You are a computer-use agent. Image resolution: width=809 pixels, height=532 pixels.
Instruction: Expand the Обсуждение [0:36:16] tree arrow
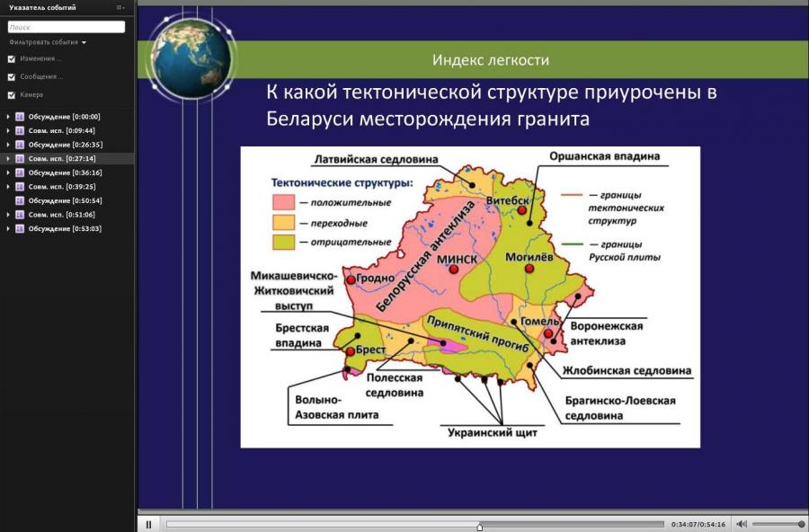point(8,173)
